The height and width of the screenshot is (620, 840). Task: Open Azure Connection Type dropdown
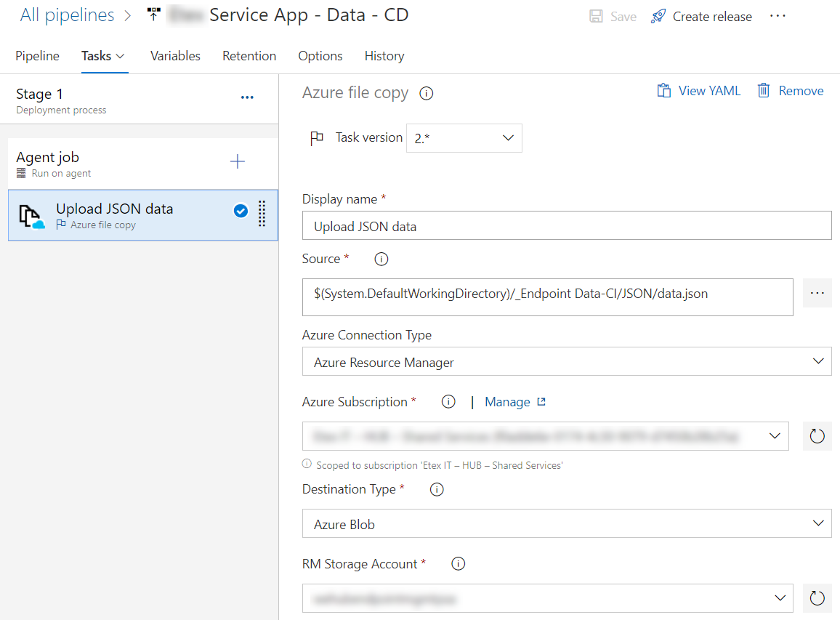tap(567, 362)
